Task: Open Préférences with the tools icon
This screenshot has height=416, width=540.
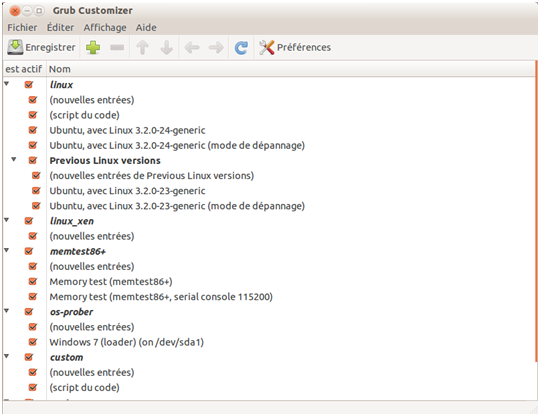Action: tap(267, 48)
